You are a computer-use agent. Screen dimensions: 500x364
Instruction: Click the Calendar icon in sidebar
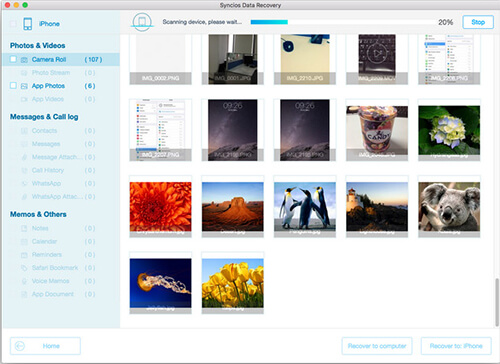point(24,241)
